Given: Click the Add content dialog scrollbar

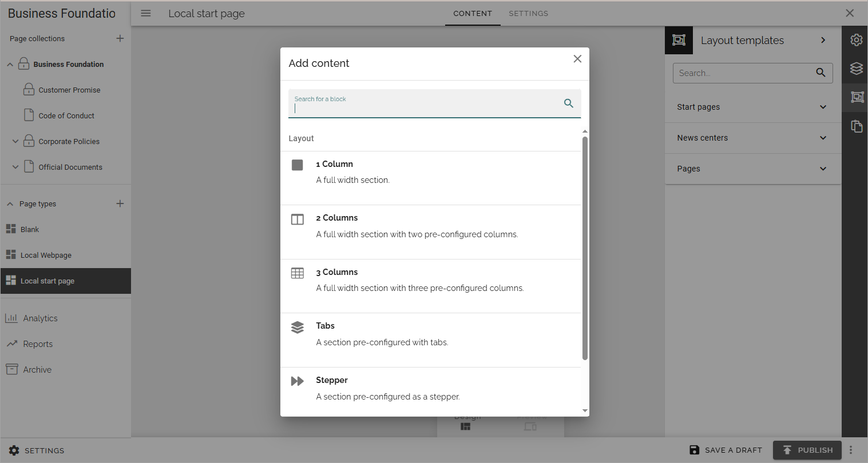Looking at the screenshot, I should pyautogui.click(x=585, y=248).
